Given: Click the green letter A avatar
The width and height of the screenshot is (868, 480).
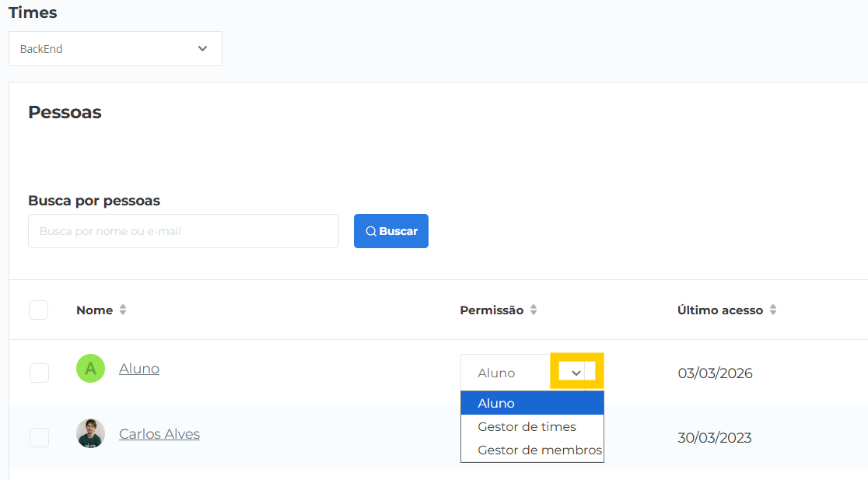Looking at the screenshot, I should (90, 369).
